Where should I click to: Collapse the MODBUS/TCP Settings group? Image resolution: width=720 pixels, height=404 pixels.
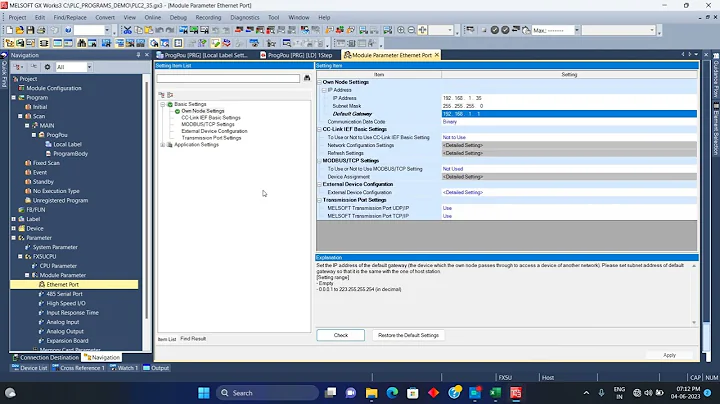[319, 161]
